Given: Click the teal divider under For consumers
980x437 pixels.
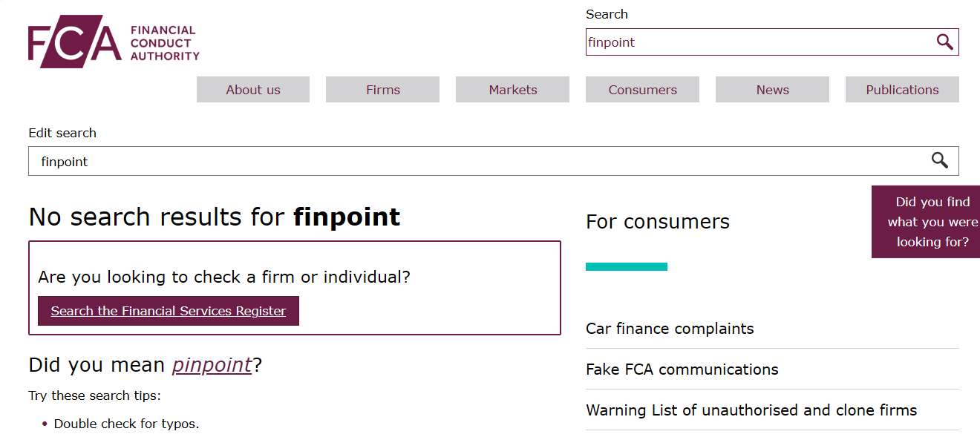Looking at the screenshot, I should [627, 266].
